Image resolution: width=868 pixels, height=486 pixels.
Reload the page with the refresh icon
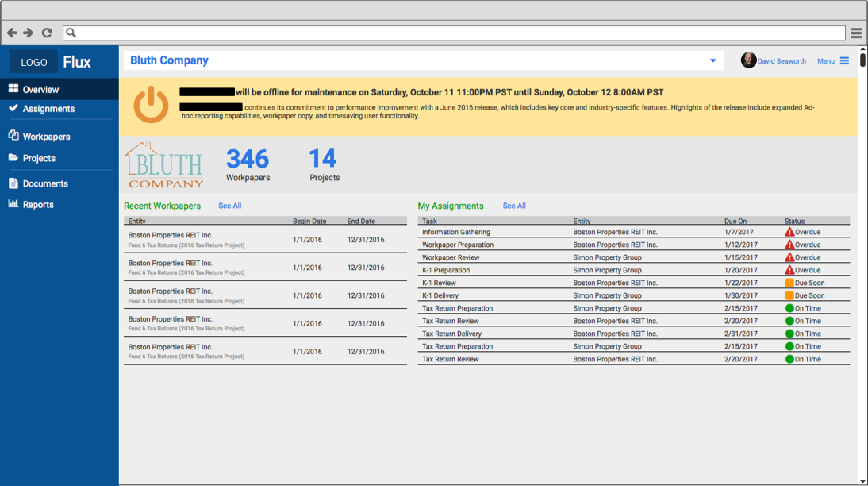[x=47, y=33]
